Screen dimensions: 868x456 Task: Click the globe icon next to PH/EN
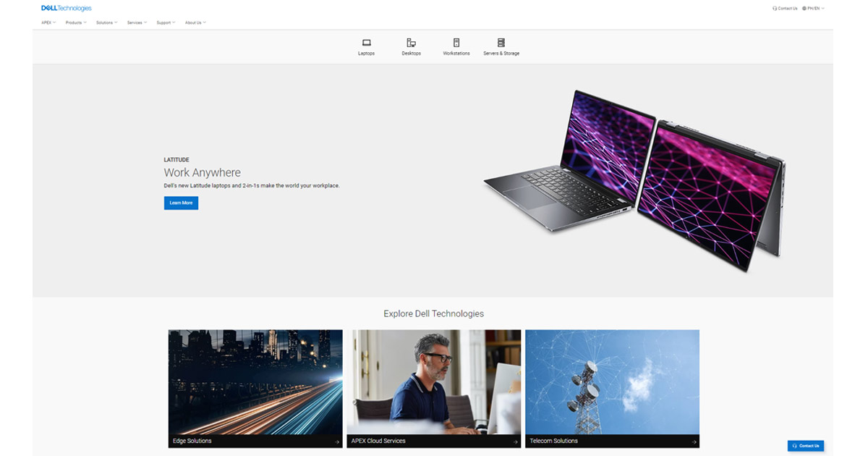pos(804,9)
